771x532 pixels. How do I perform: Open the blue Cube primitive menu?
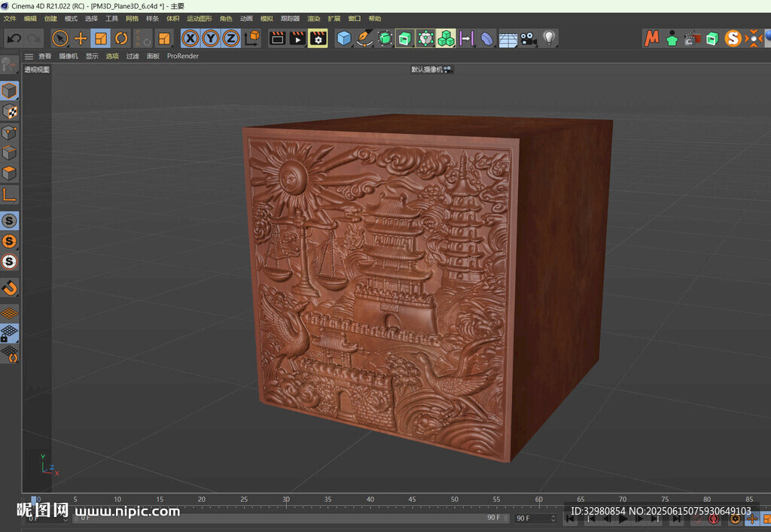(343, 38)
